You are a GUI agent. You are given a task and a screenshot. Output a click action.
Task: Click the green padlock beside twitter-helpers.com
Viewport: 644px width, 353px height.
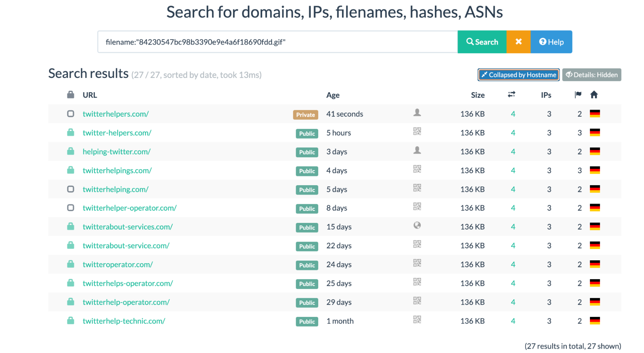[70, 131]
